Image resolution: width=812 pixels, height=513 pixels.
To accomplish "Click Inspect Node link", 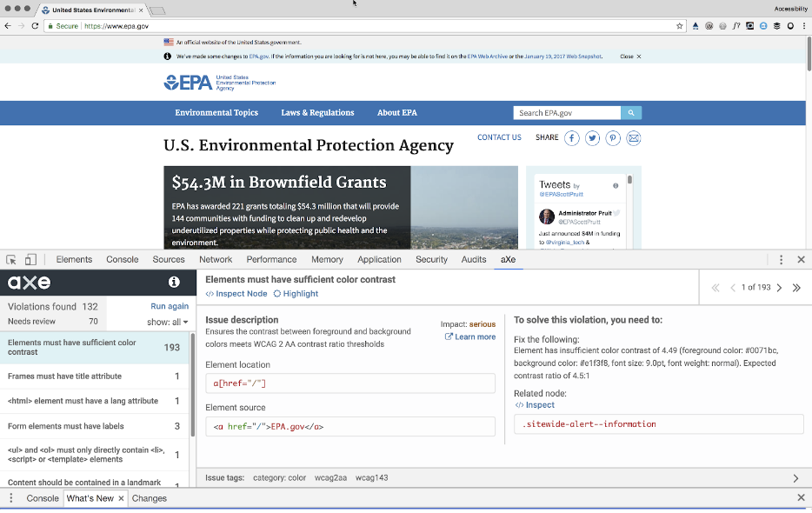I will 236,294.
